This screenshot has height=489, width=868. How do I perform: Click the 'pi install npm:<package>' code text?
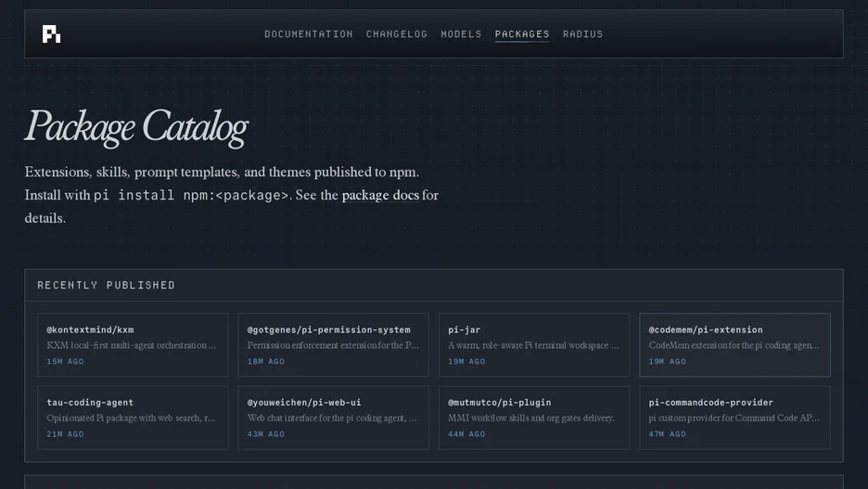191,196
